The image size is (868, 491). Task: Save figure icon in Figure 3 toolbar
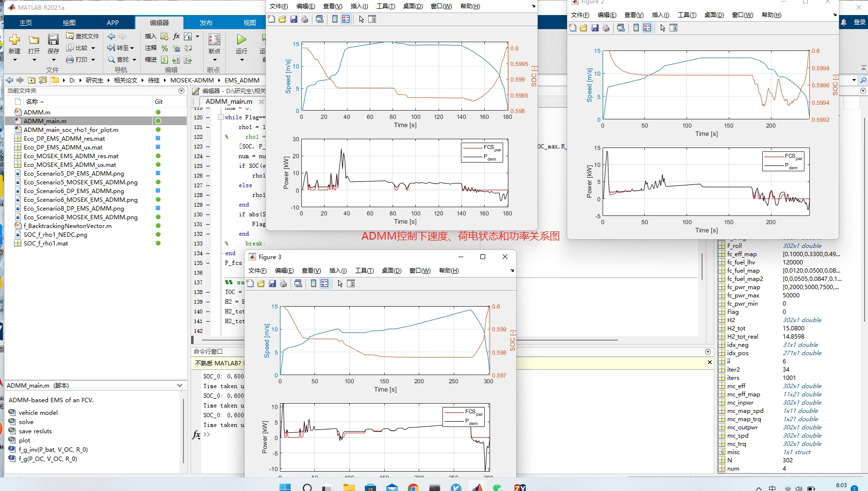pos(272,284)
